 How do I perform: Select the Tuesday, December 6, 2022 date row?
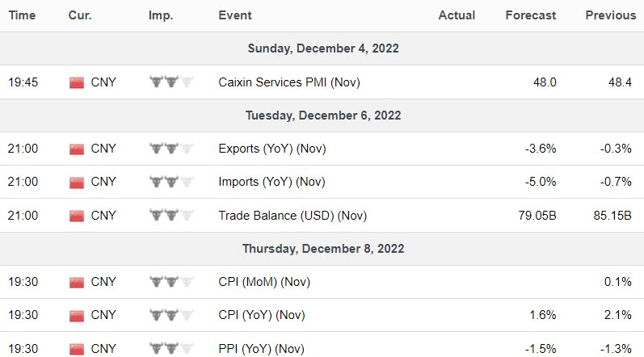(322, 115)
